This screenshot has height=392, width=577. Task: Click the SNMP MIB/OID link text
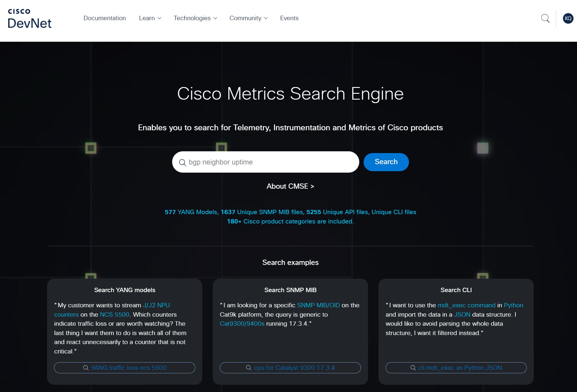pyautogui.click(x=318, y=305)
